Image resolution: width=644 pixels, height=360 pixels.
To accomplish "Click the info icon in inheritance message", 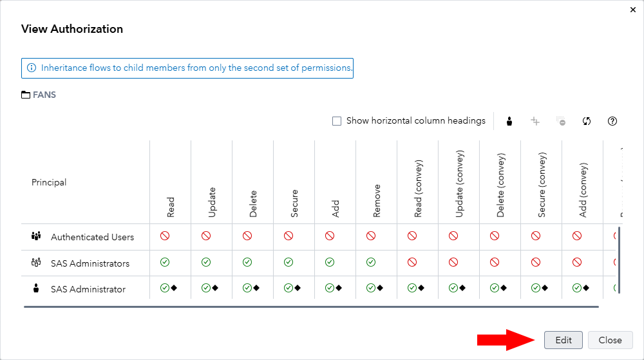I will click(x=32, y=68).
